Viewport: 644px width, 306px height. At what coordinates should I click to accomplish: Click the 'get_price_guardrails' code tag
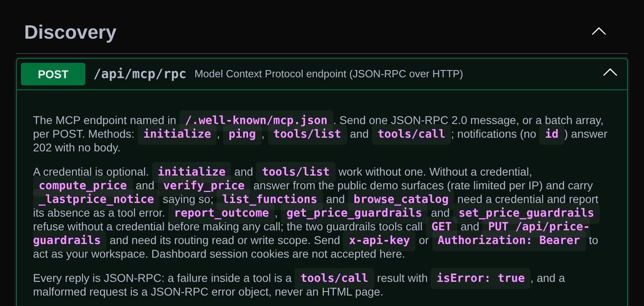point(354,213)
